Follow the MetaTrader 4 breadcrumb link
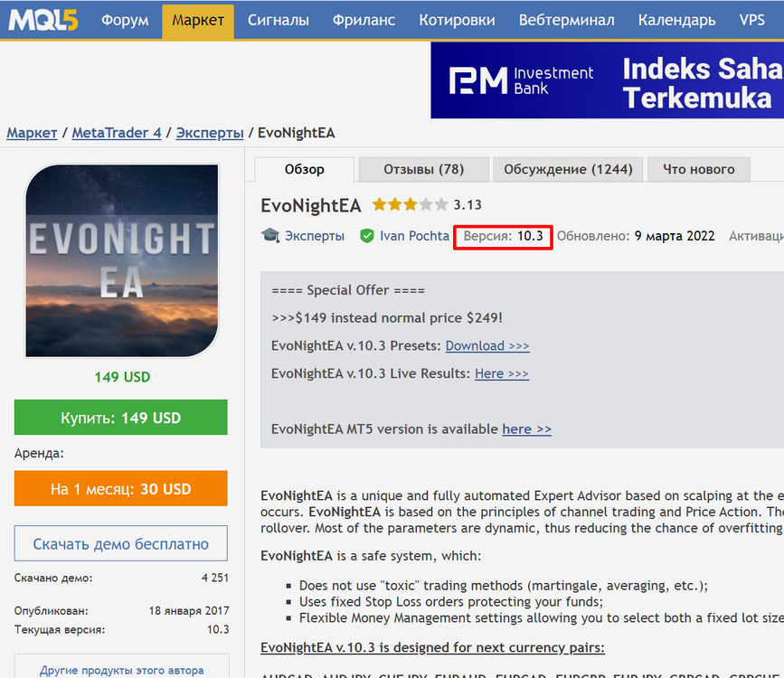 coord(117,133)
